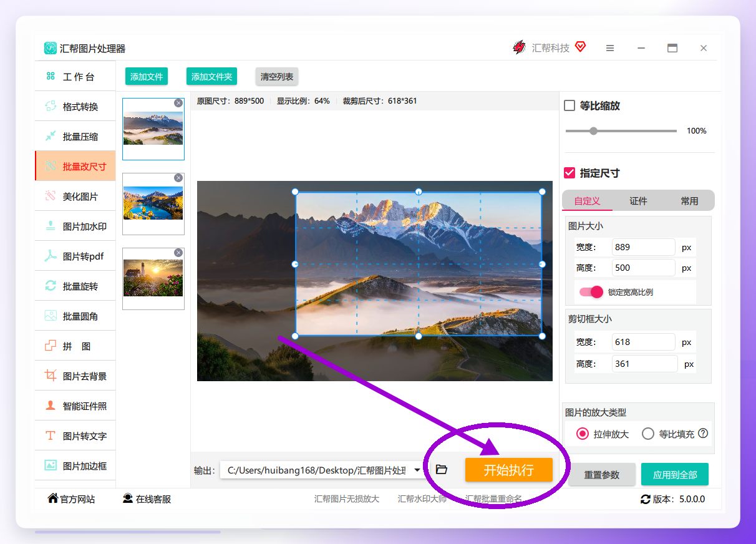Image resolution: width=756 pixels, height=544 pixels.
Task: Click the 等比缩放 percentage slider handle
Action: coord(593,131)
